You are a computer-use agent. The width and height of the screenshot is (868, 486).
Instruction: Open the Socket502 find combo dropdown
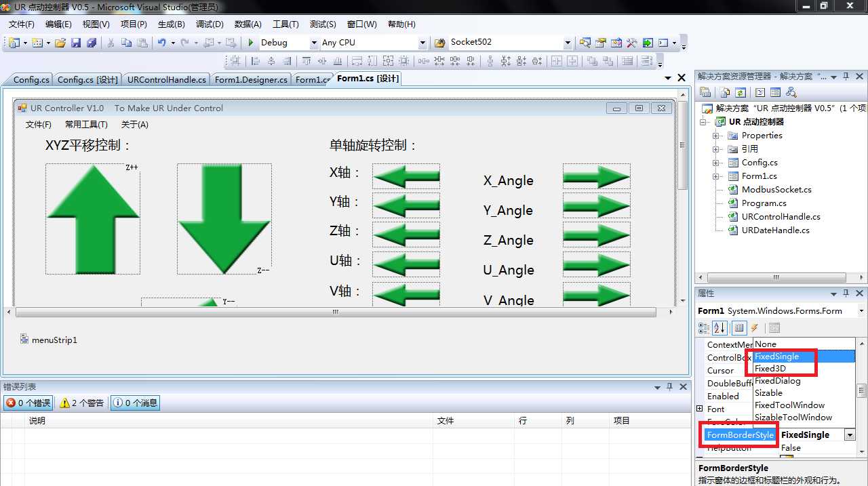[568, 43]
